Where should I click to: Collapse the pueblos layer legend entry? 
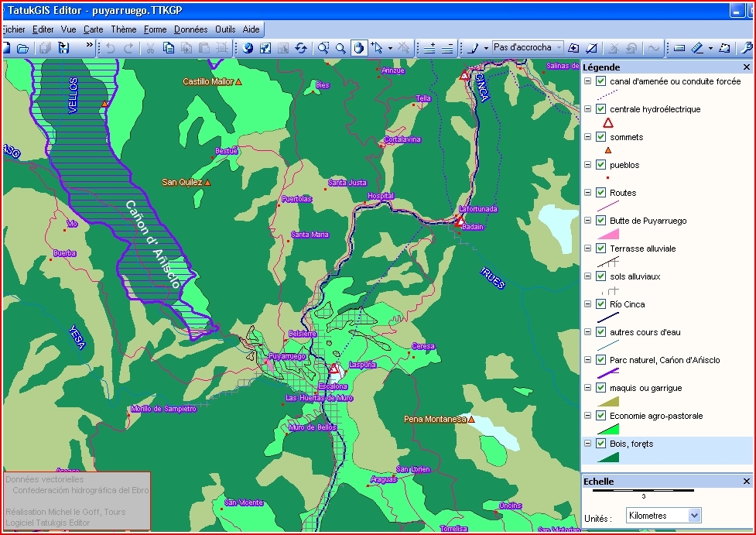tap(588, 165)
